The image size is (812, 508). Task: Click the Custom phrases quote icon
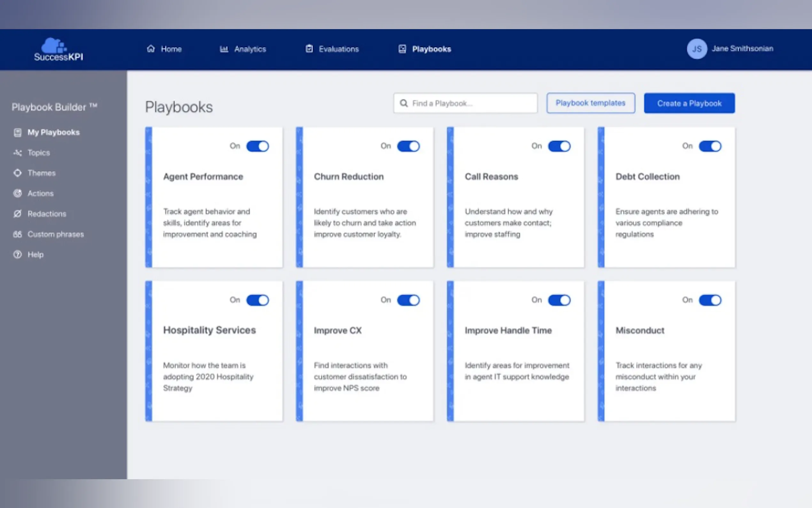click(x=18, y=234)
